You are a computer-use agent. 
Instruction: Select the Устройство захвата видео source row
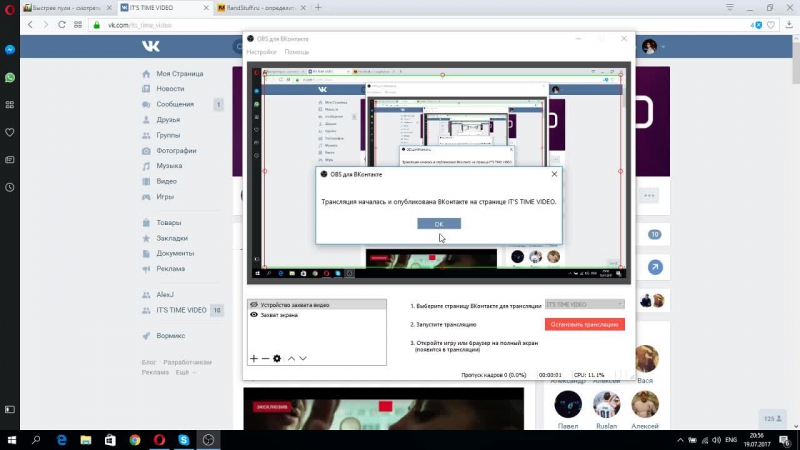316,305
